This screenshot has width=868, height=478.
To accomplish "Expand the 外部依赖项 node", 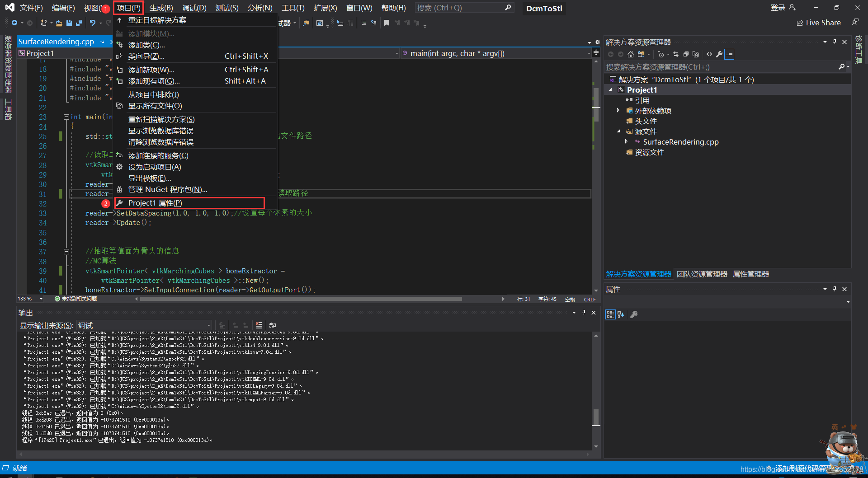I will click(618, 110).
